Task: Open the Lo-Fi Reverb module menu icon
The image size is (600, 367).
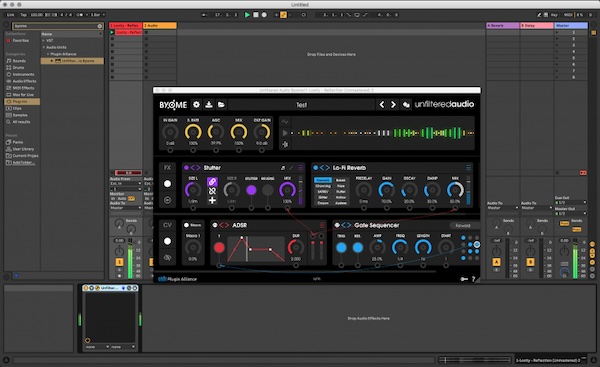Action: (x=468, y=168)
